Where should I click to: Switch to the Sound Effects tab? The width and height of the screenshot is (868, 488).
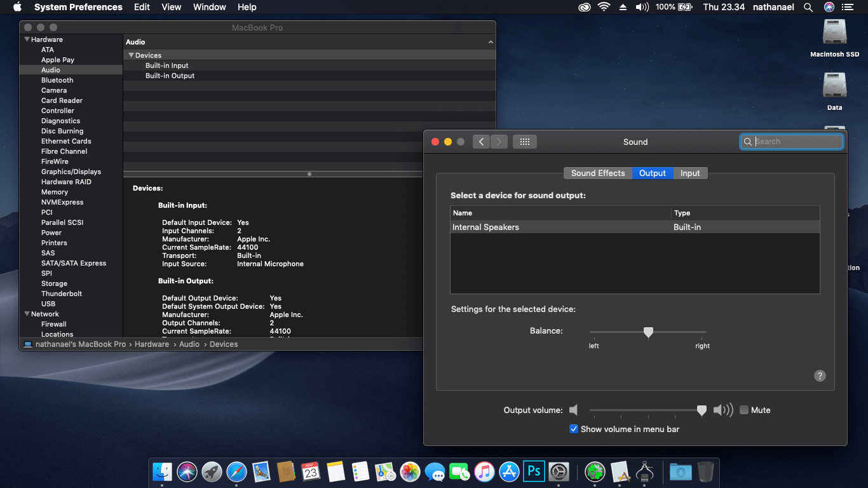[597, 173]
